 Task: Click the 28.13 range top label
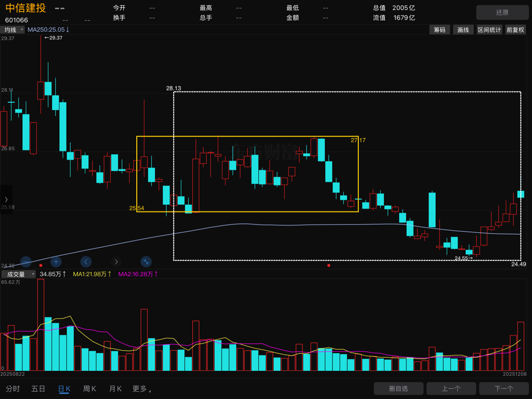[174, 88]
